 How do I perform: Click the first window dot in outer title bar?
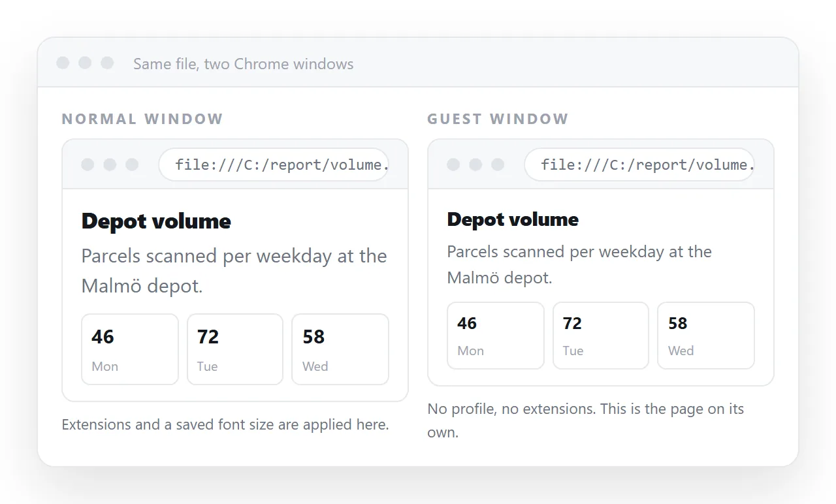63,63
